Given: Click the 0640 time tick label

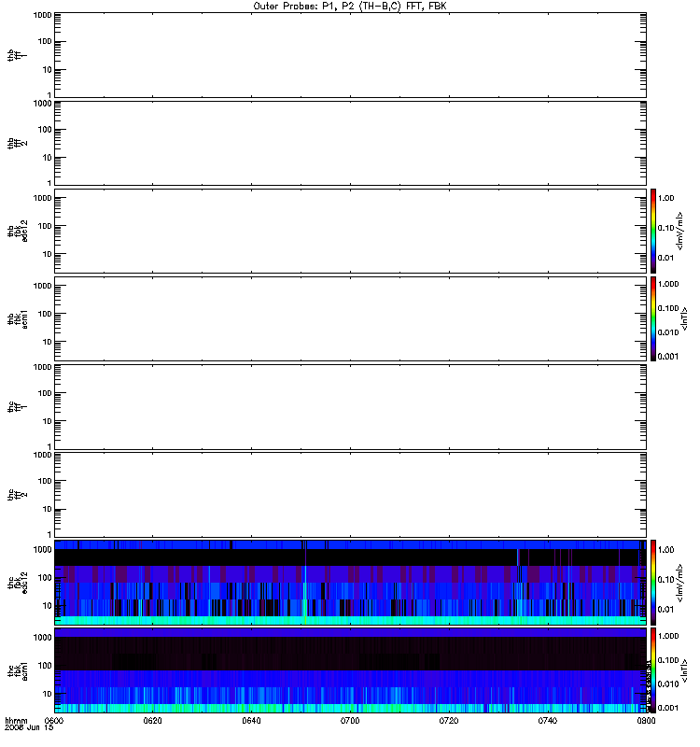Looking at the screenshot, I should tap(251, 721).
